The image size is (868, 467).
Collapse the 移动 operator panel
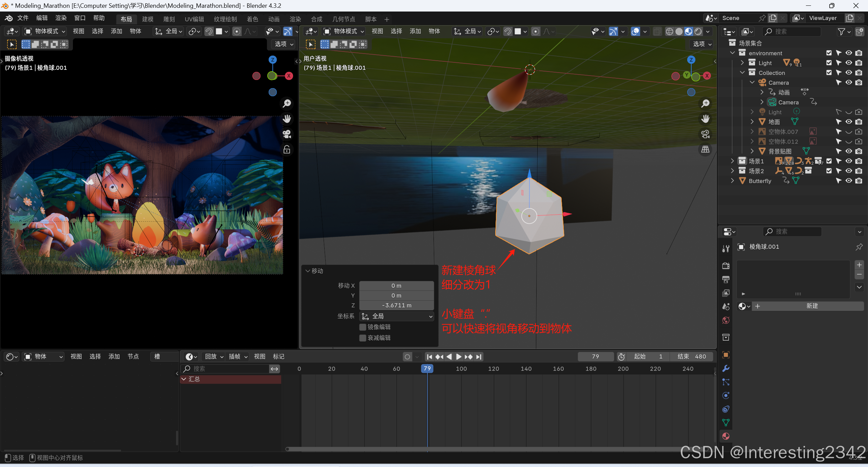click(x=308, y=271)
